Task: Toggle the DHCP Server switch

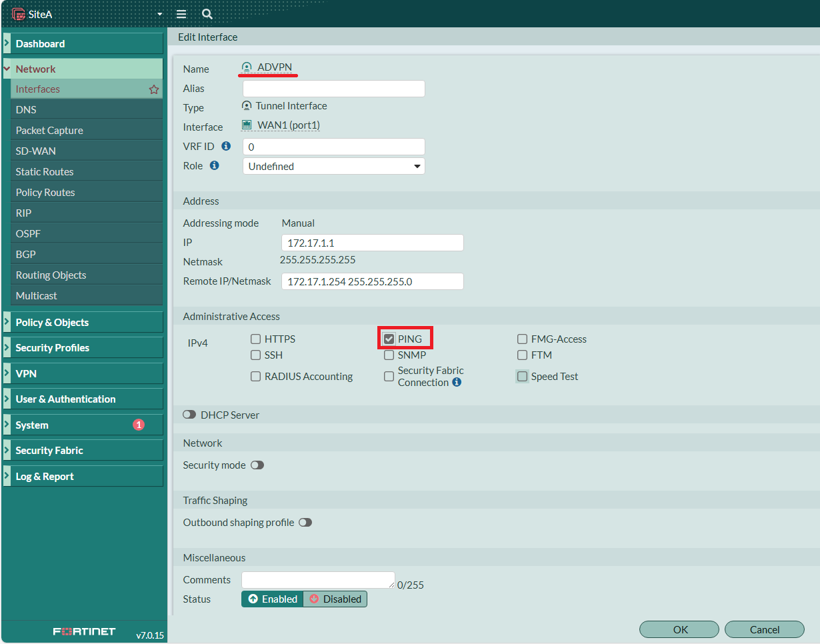Action: tap(189, 415)
